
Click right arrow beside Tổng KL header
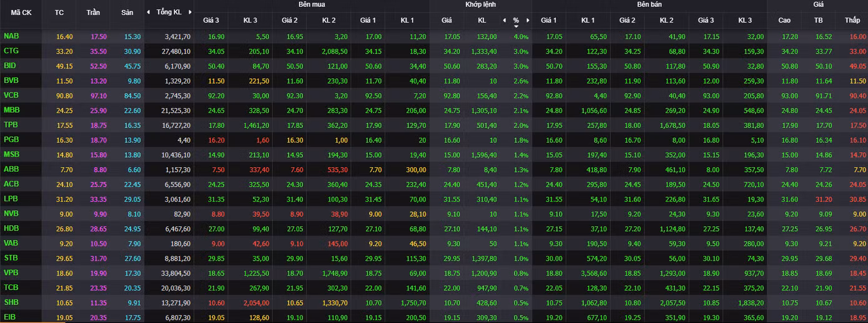click(189, 12)
